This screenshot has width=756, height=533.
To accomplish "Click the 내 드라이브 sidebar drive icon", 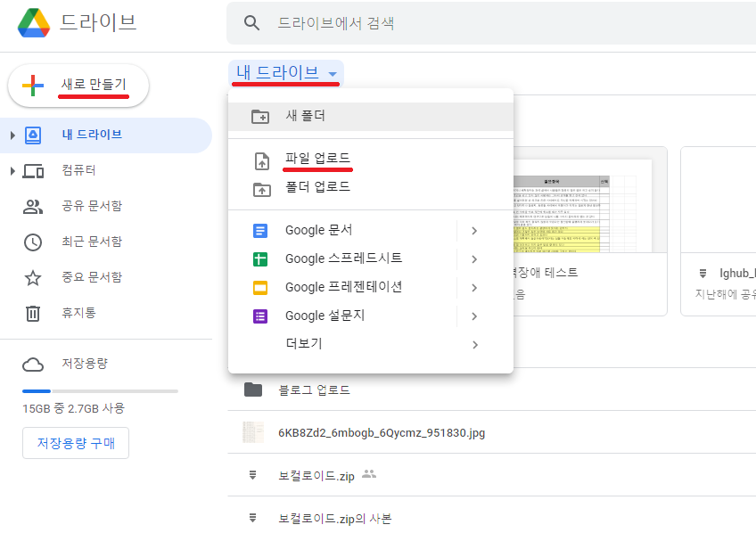I will tap(33, 135).
